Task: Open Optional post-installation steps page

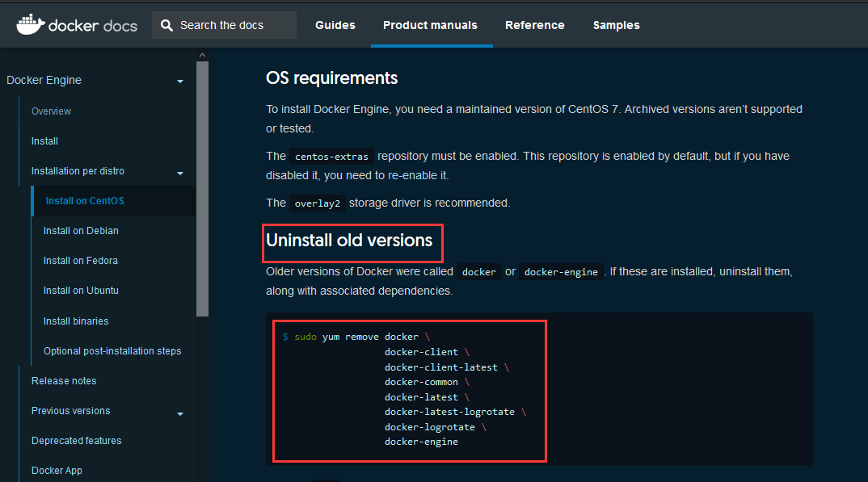Action: pos(112,351)
